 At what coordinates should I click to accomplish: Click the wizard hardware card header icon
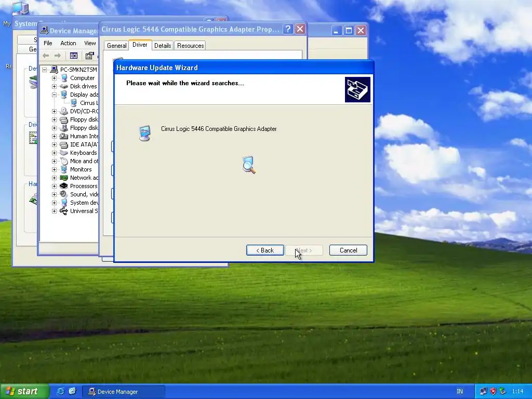357,89
